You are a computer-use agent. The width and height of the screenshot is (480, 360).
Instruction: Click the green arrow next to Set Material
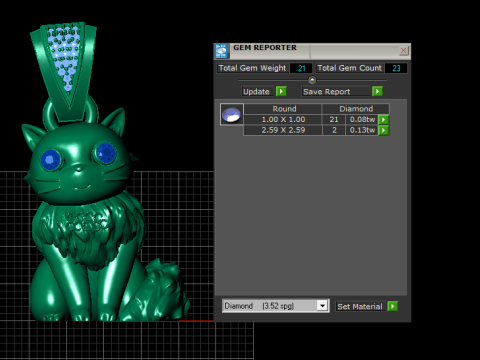pyautogui.click(x=393, y=306)
